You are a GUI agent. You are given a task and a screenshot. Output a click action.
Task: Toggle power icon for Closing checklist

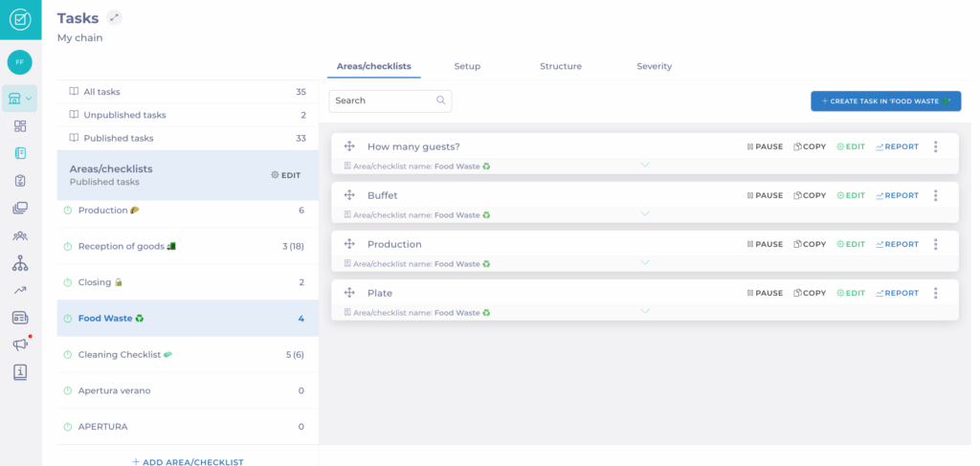coord(68,282)
